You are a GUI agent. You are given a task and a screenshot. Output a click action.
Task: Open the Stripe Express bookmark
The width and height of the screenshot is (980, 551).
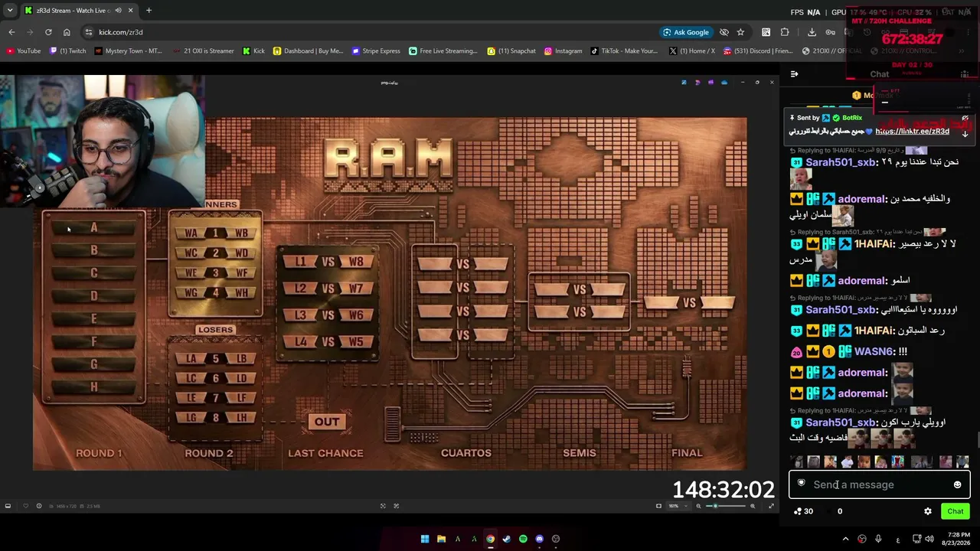point(376,51)
